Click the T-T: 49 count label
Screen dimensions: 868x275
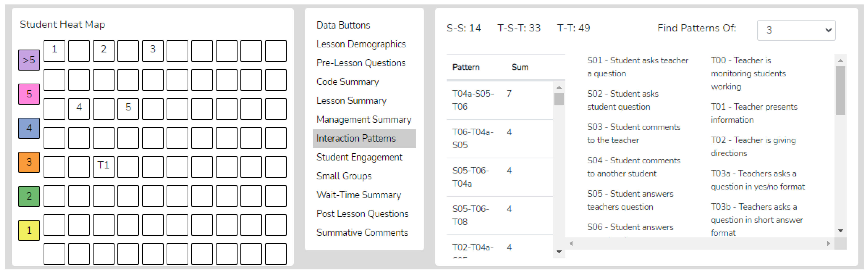(574, 28)
